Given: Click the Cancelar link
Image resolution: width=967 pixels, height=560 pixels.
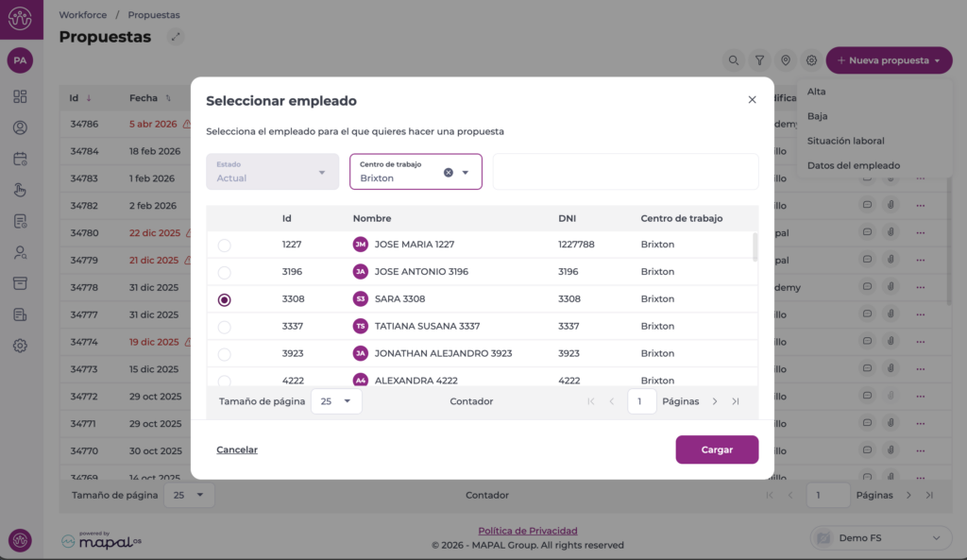Looking at the screenshot, I should pos(237,450).
